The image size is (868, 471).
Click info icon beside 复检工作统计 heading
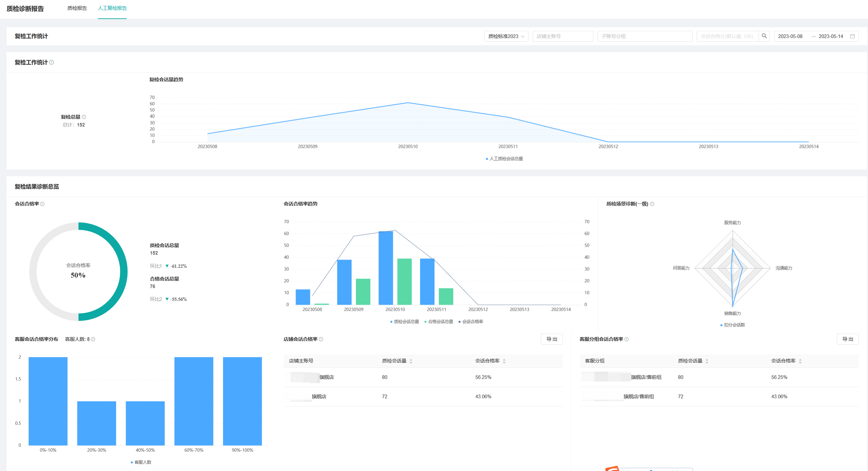pyautogui.click(x=51, y=62)
